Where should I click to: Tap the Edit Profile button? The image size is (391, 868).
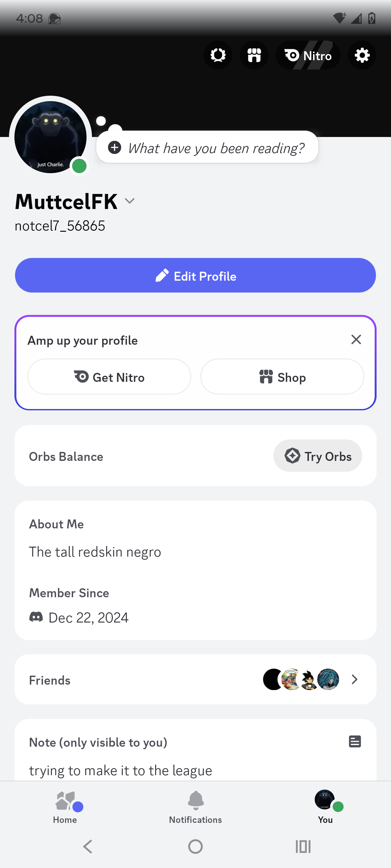tap(195, 275)
